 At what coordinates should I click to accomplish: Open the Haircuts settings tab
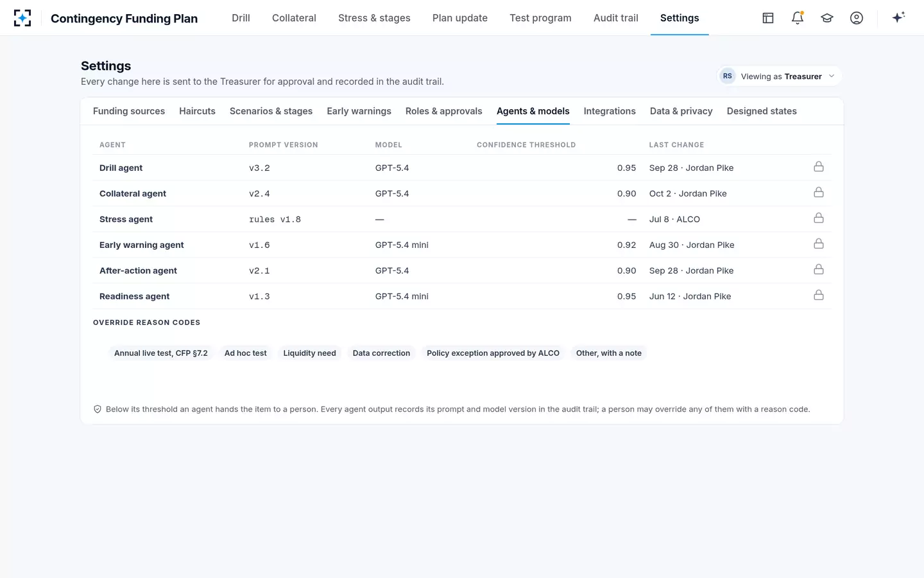pos(197,111)
